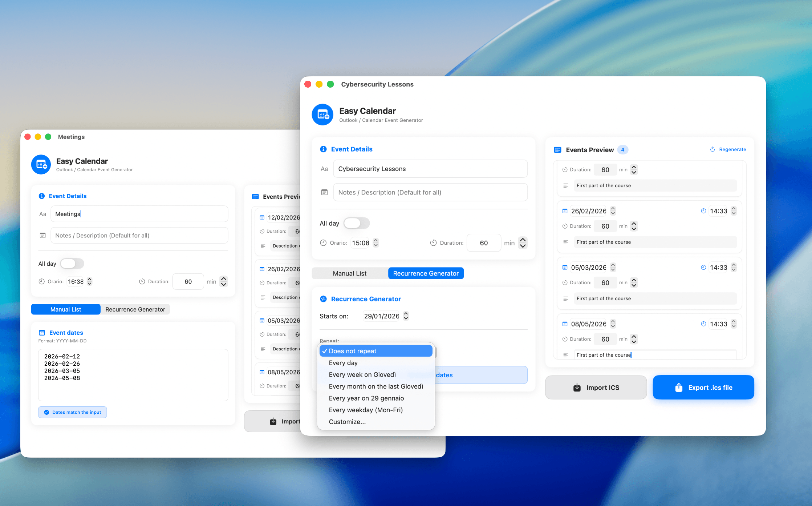Adjust the 14:33 time stepper of the 08/05/2026 event
Image resolution: width=812 pixels, height=506 pixels.
coord(734,324)
